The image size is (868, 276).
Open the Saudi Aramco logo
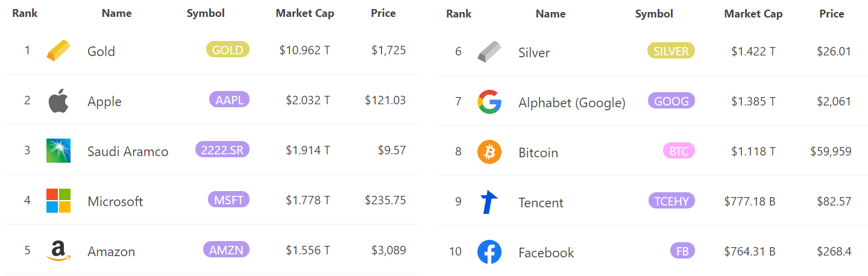[58, 151]
